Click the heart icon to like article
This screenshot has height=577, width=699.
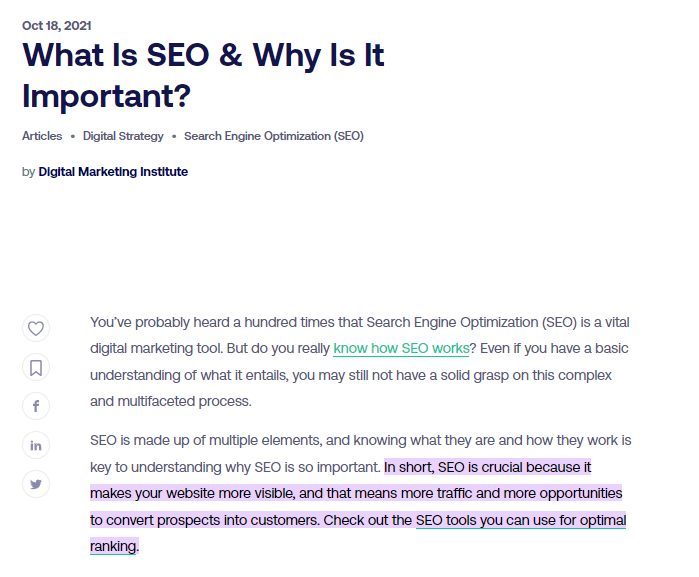click(36, 328)
